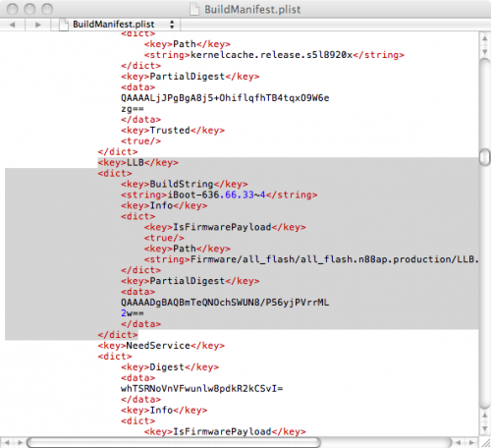Click the Path key line inside the LLB dict
This screenshot has height=448, width=491.
click(x=188, y=249)
